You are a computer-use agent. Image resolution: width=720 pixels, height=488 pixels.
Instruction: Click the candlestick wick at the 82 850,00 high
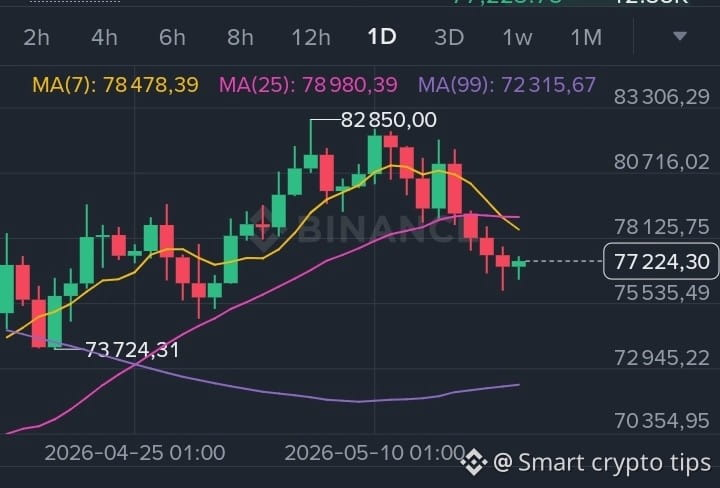(311, 138)
